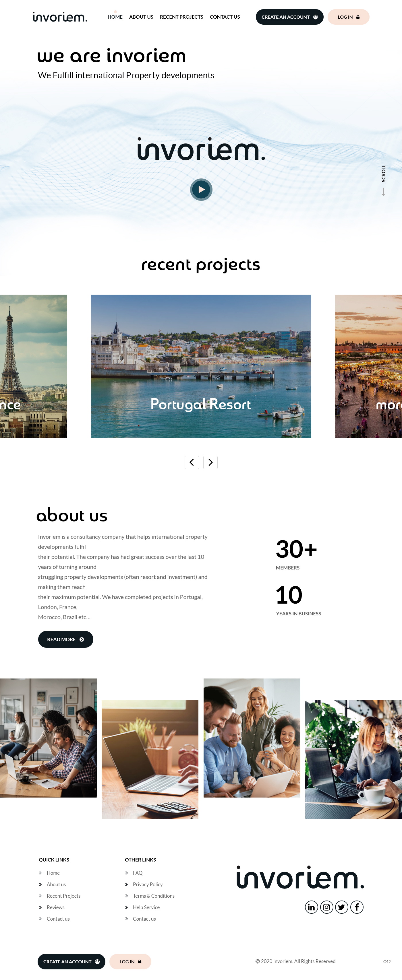The image size is (402, 980).
Task: Click the scroll down arrow indicator
Action: [x=383, y=192]
